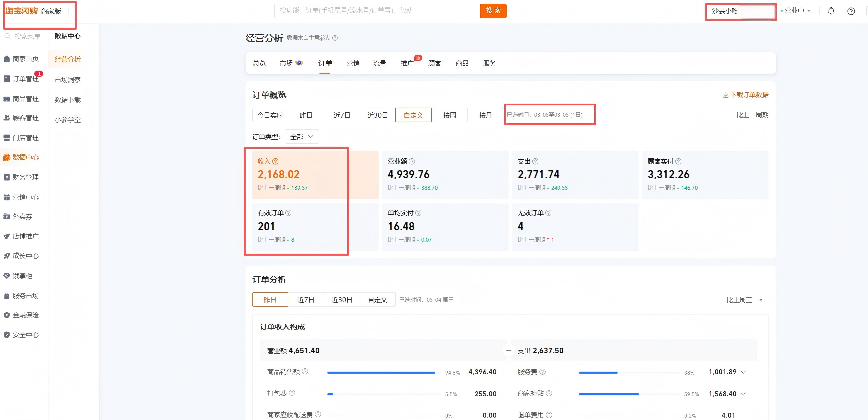The image size is (868, 420).
Task: Click the top search input field
Action: click(x=377, y=11)
